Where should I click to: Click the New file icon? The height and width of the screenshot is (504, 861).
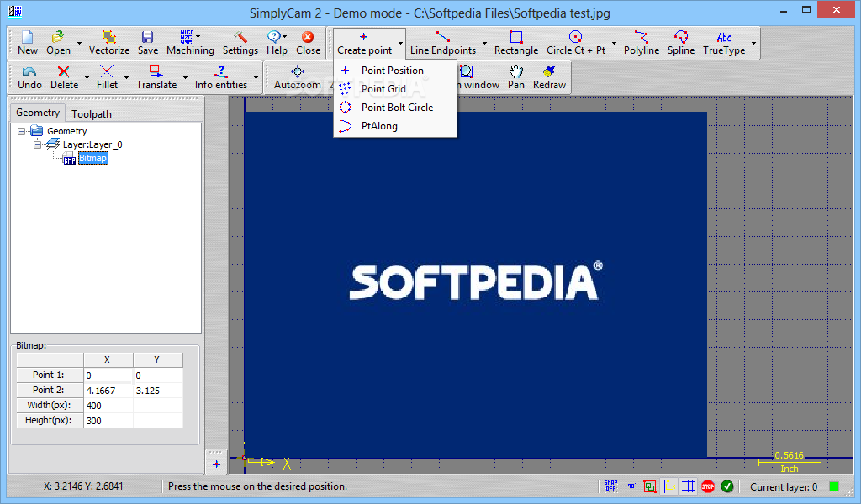pos(28,43)
